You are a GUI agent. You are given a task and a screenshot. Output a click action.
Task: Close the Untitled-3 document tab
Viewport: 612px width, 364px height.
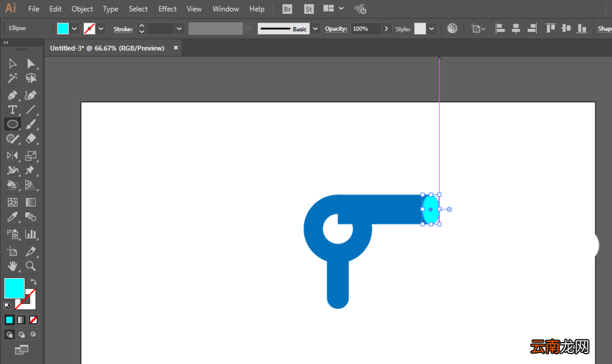[x=176, y=48]
